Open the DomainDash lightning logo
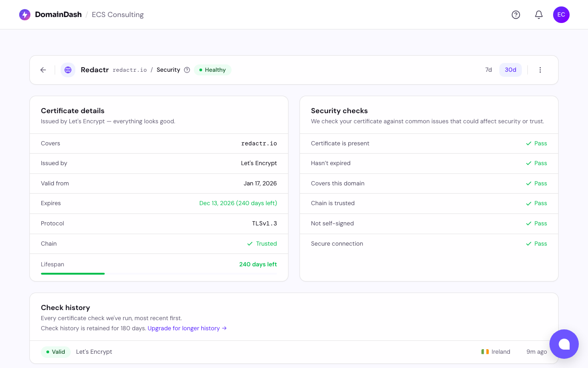 (x=24, y=14)
